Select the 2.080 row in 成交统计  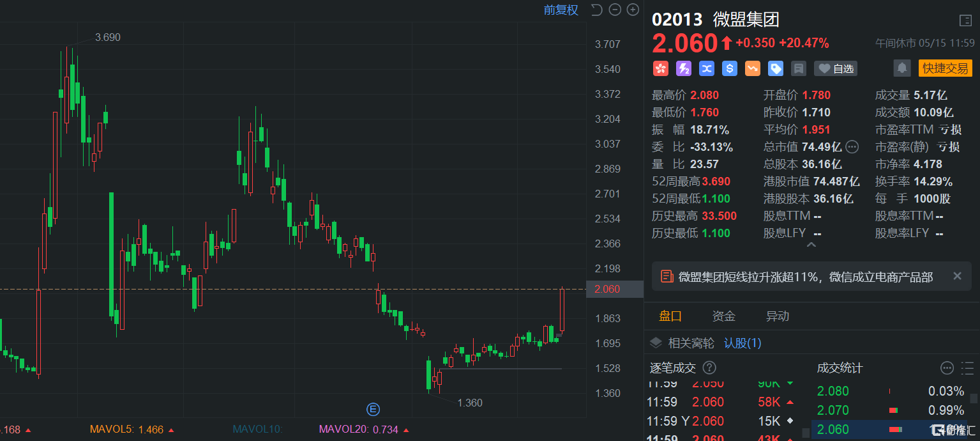point(891,391)
